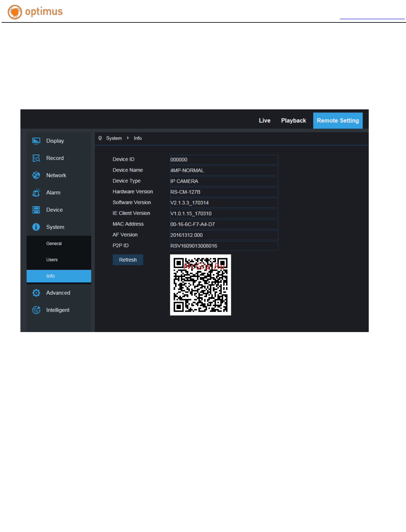Screen dimensions: 406x532
Task: Click the P2P ID label
Action: [x=121, y=245]
